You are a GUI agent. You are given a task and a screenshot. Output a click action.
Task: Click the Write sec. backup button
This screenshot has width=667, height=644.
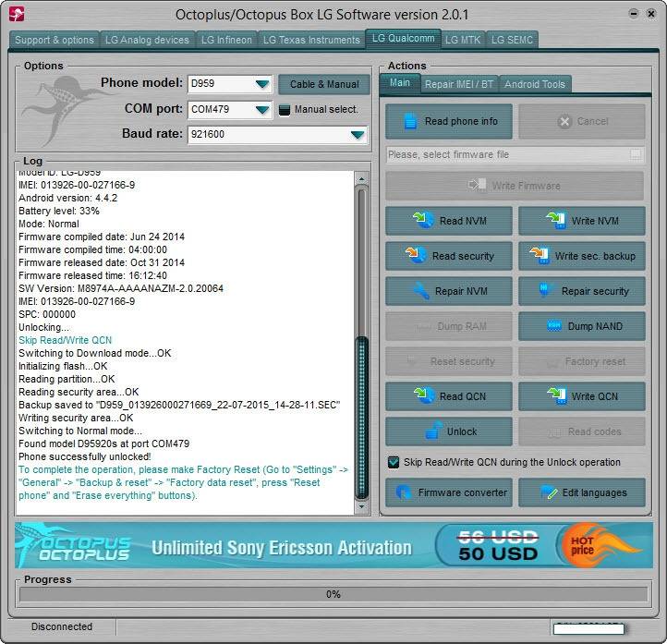[x=582, y=256]
